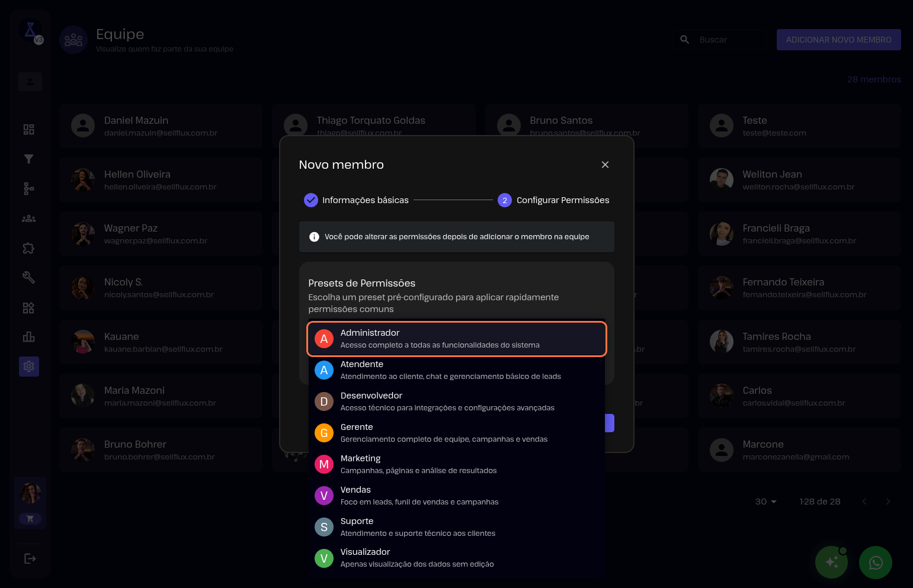913x588 pixels.
Task: Click the Buscar search field
Action: (x=729, y=40)
